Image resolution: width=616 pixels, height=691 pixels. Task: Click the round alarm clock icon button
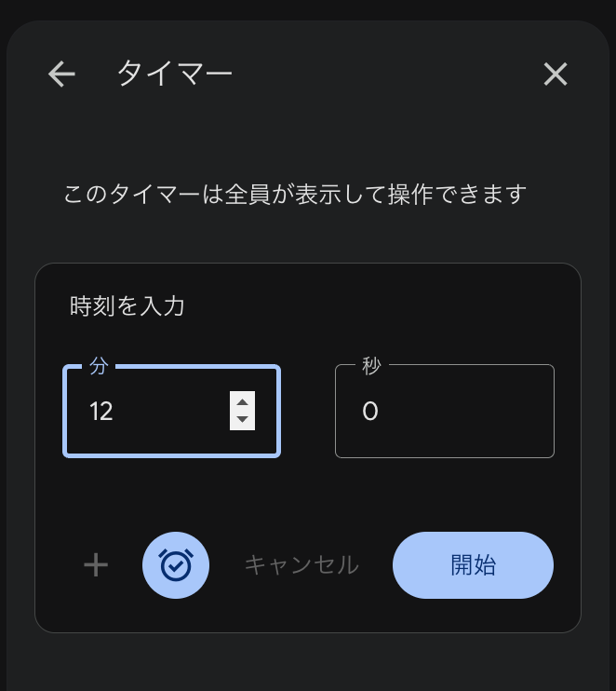coord(176,564)
